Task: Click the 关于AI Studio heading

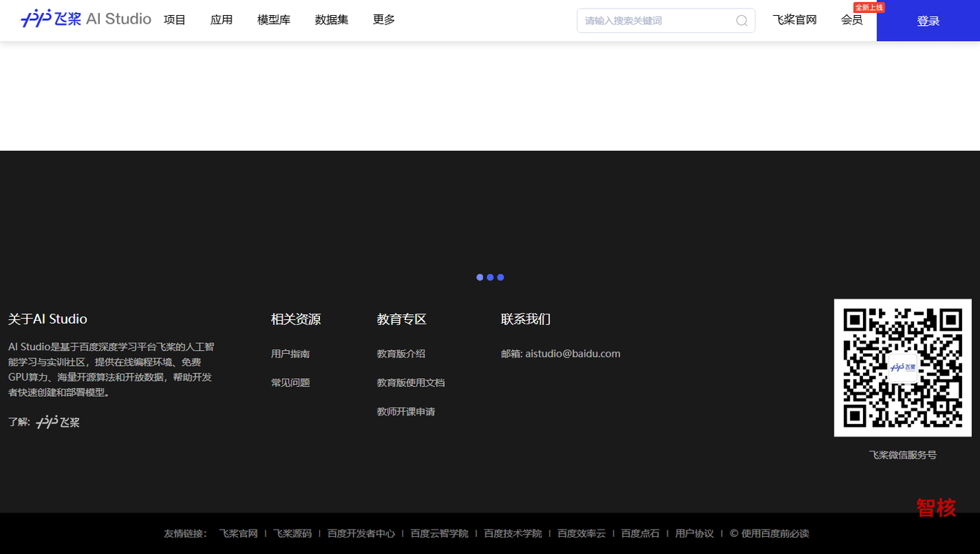Action: point(47,319)
